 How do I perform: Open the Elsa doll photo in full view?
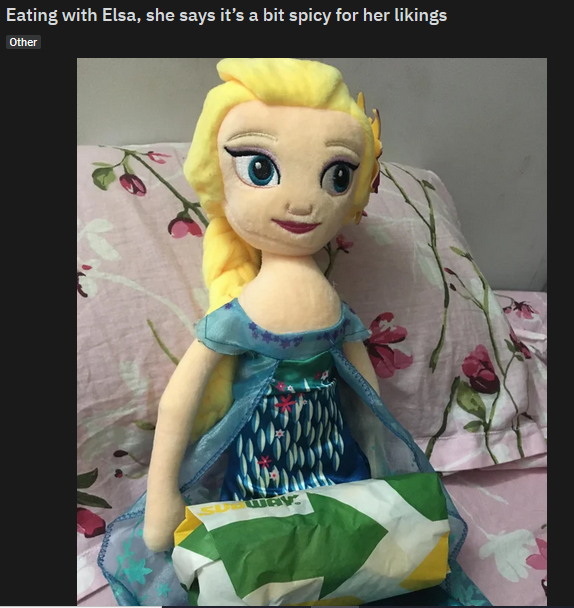coord(312,332)
